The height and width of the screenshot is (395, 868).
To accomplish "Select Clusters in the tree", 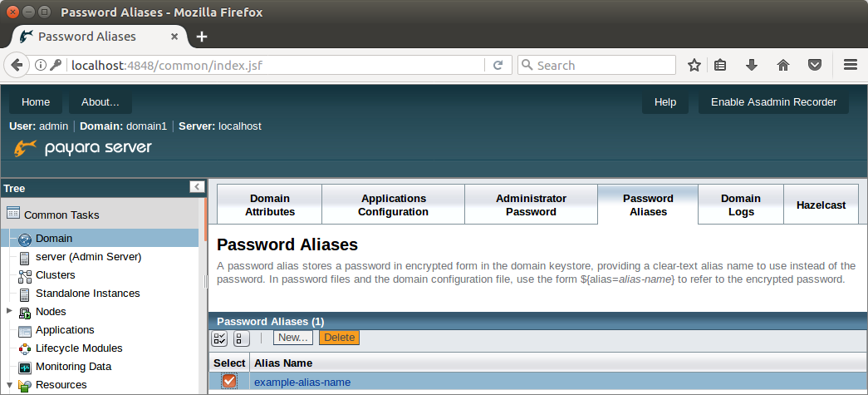I will (x=55, y=275).
